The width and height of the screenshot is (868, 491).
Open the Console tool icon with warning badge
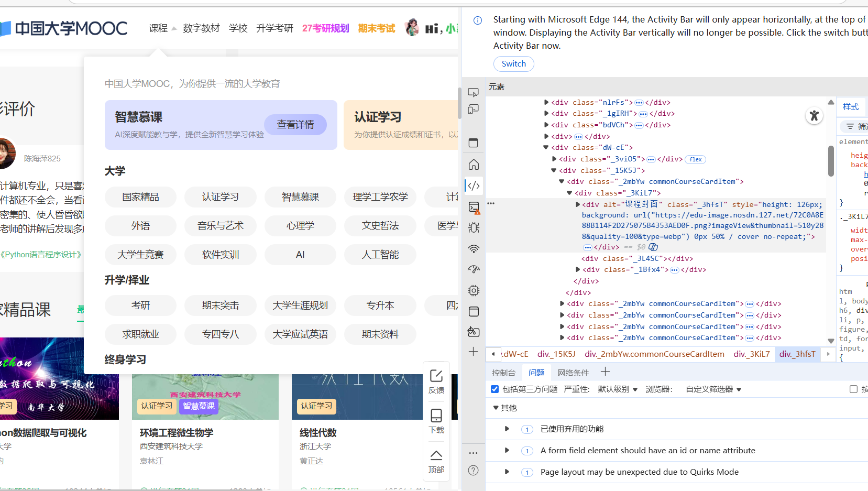tap(474, 207)
